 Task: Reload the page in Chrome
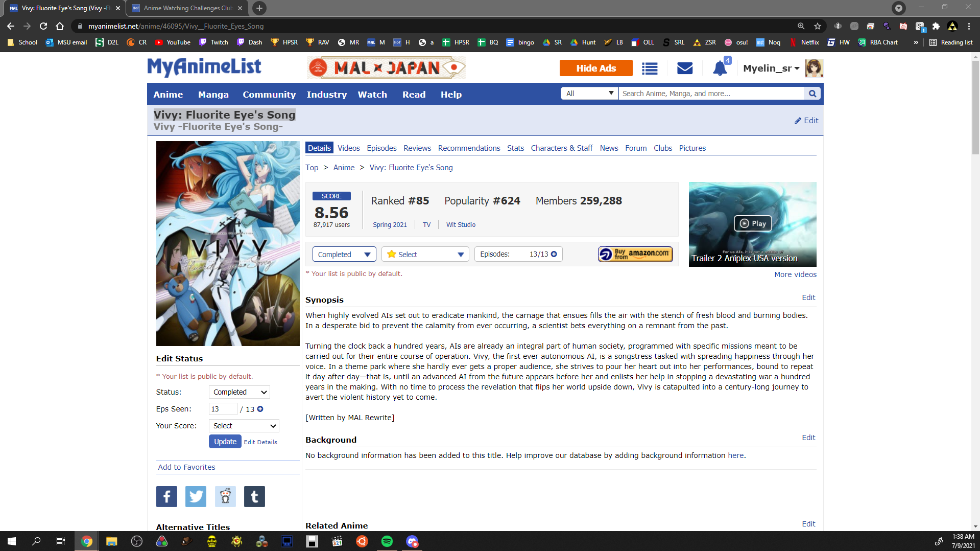43,26
